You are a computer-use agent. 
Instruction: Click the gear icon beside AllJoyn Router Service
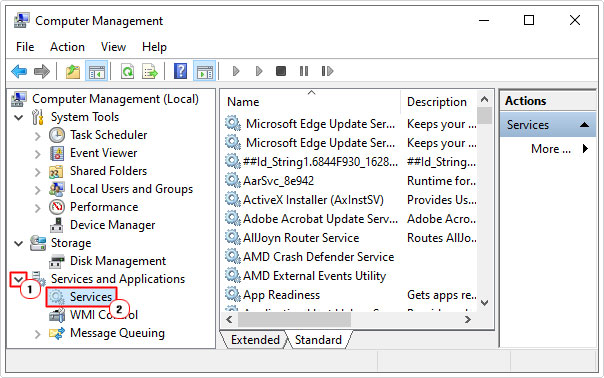pos(233,237)
